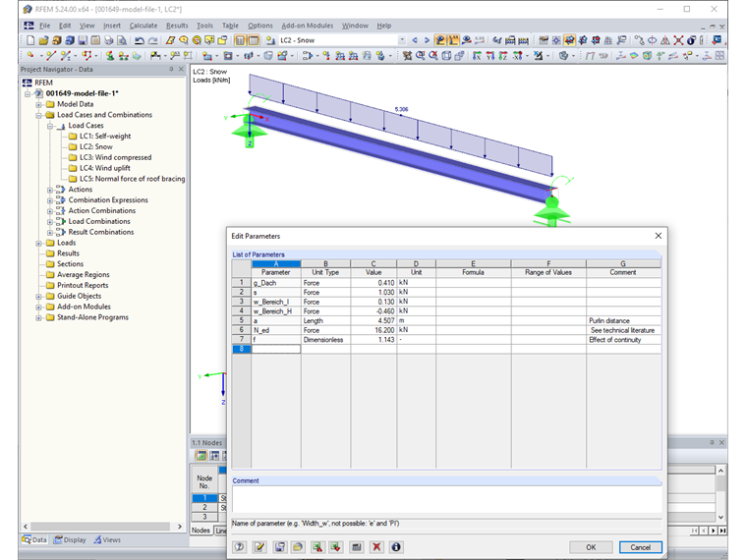Close the Edit Parameters dialog
The width and height of the screenshot is (747, 560).
658,236
